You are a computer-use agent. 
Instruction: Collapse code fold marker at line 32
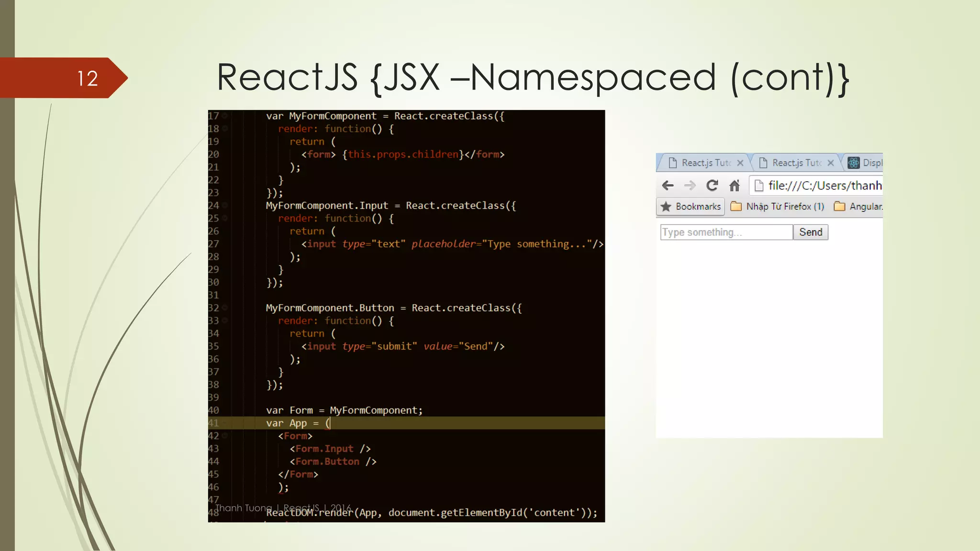coord(225,308)
